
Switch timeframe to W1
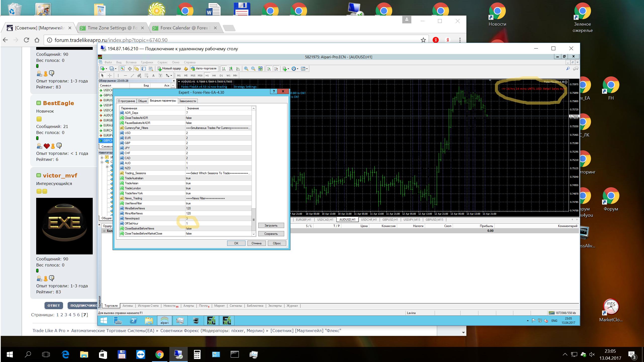point(228,75)
